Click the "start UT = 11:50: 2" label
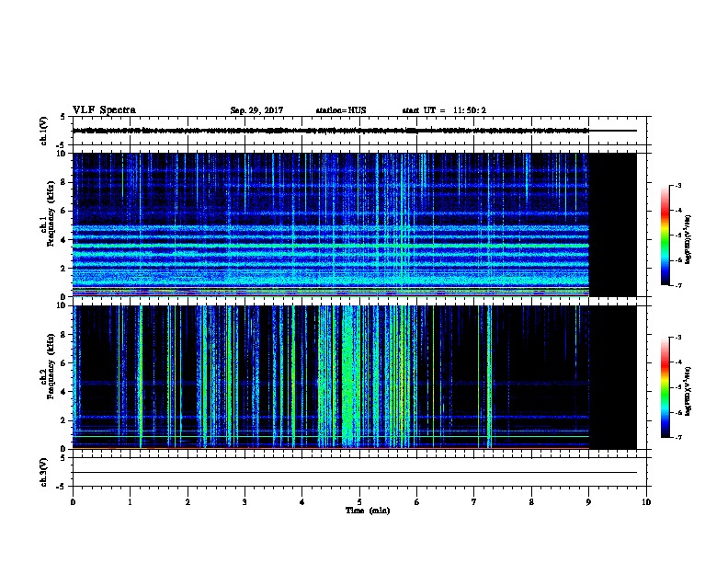Screen dimensions: 728x563 [x=444, y=110]
